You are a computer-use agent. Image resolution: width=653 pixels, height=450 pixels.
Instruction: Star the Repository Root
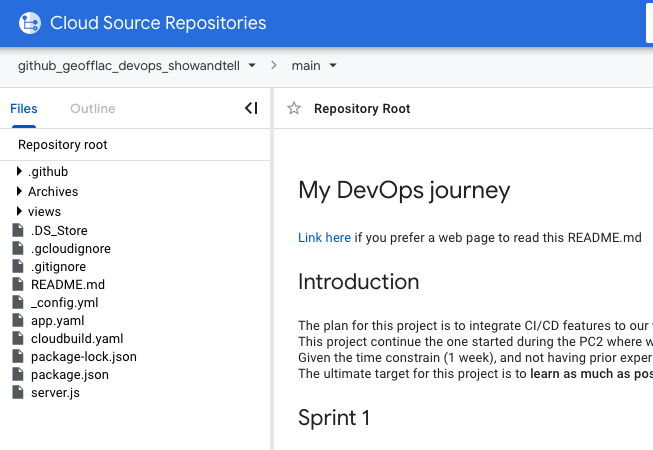pos(294,108)
